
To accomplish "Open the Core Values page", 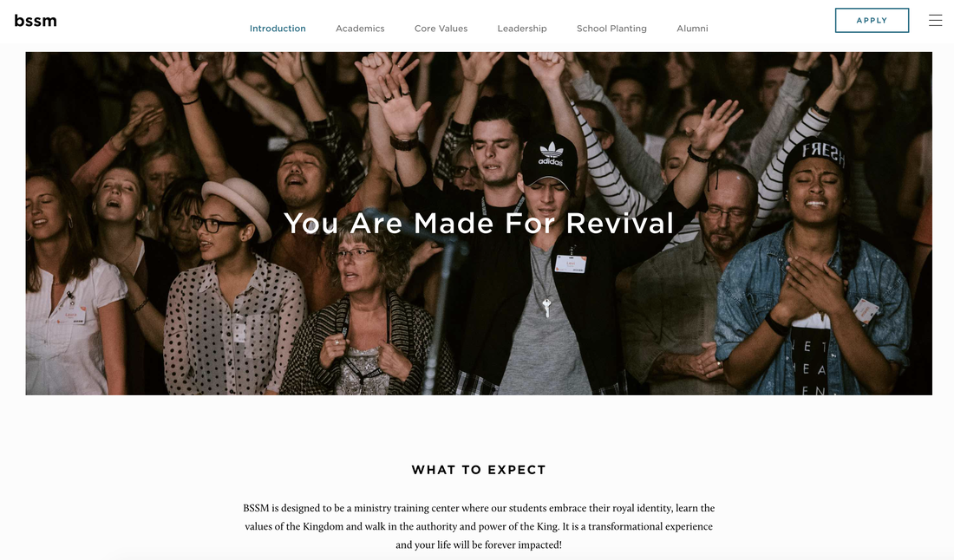I will coord(441,29).
